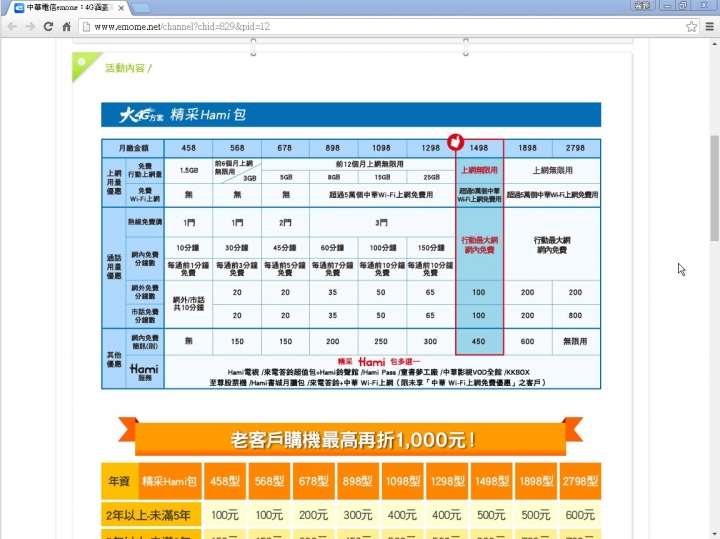Bookmark this page with the star
The image size is (720, 539).
tap(691, 27)
